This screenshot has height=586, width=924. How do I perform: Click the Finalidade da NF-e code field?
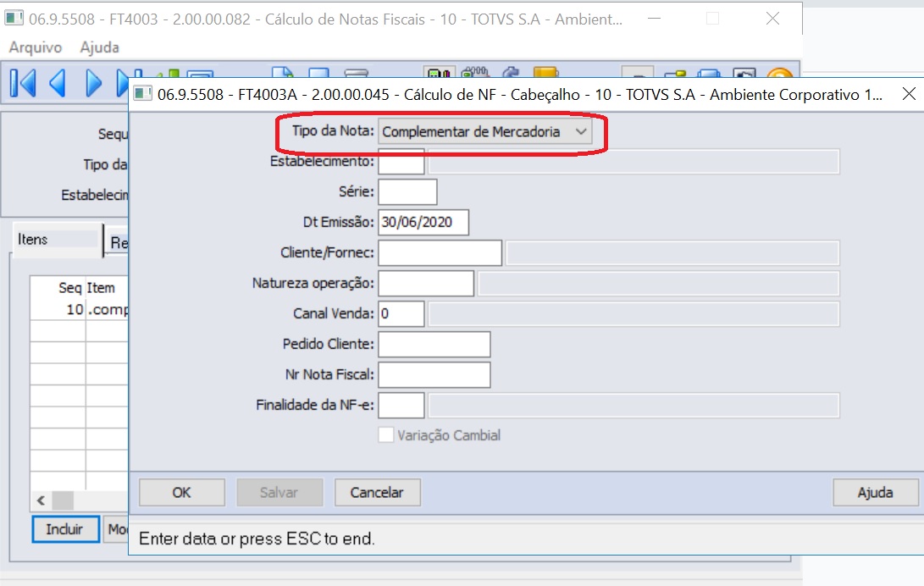[x=401, y=405]
